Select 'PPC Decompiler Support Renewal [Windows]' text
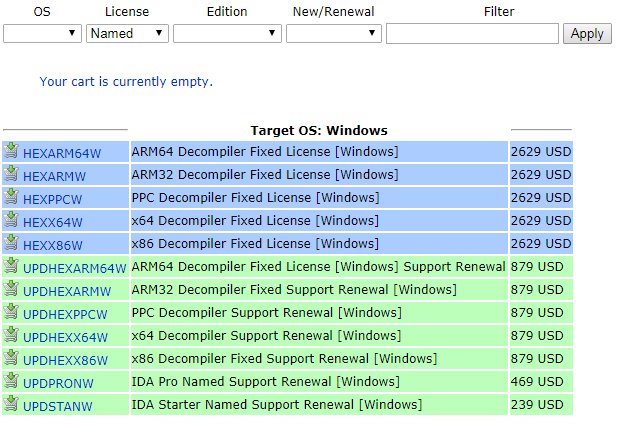Image resolution: width=621 pixels, height=438 pixels. 267,312
